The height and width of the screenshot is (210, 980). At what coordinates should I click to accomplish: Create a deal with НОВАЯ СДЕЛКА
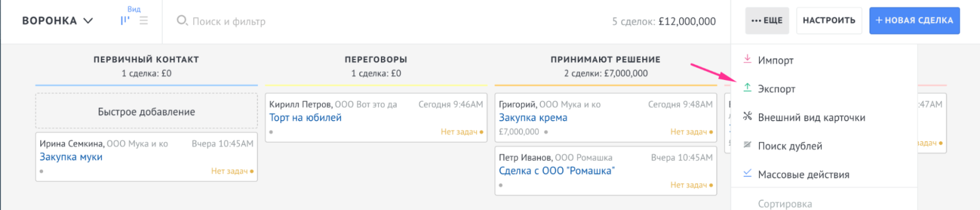(914, 20)
